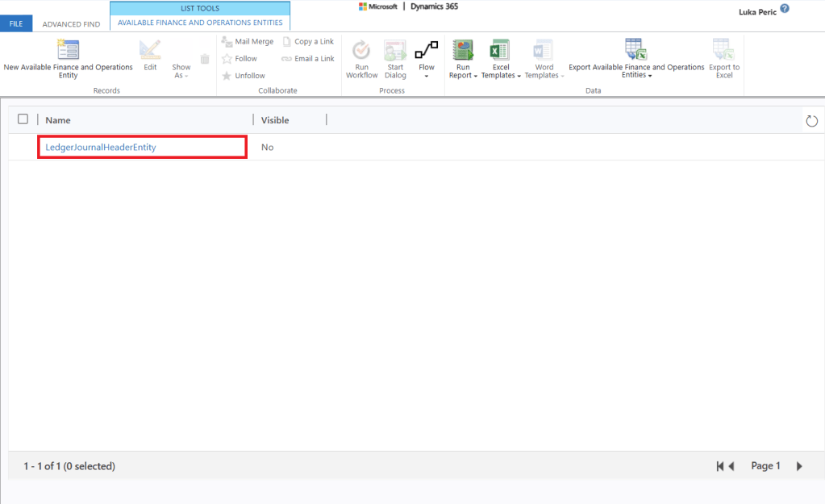Refresh the list with the refresh icon
Viewport: 825px width, 504px height.
pyautogui.click(x=811, y=121)
